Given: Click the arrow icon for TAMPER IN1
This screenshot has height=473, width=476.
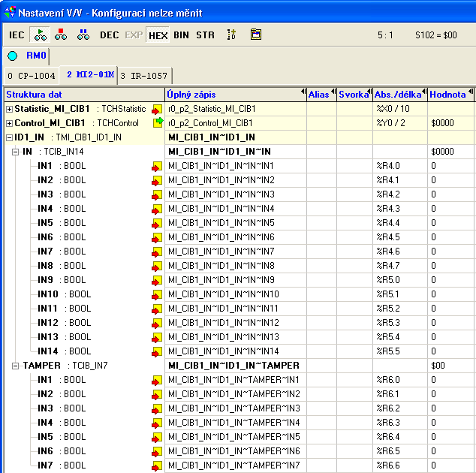Looking at the screenshot, I should click(157, 381).
